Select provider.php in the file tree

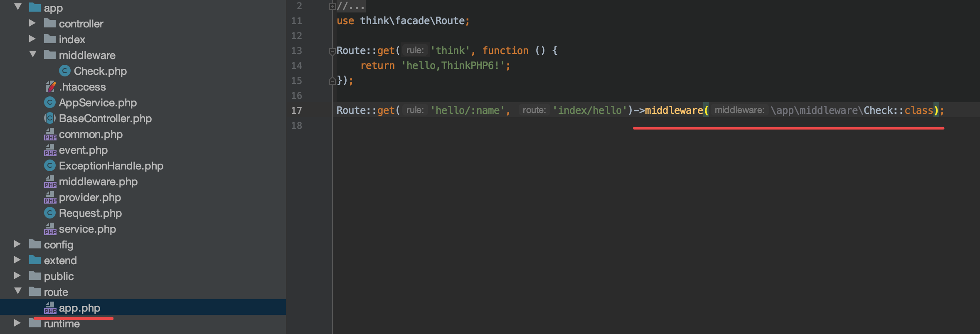coord(89,197)
